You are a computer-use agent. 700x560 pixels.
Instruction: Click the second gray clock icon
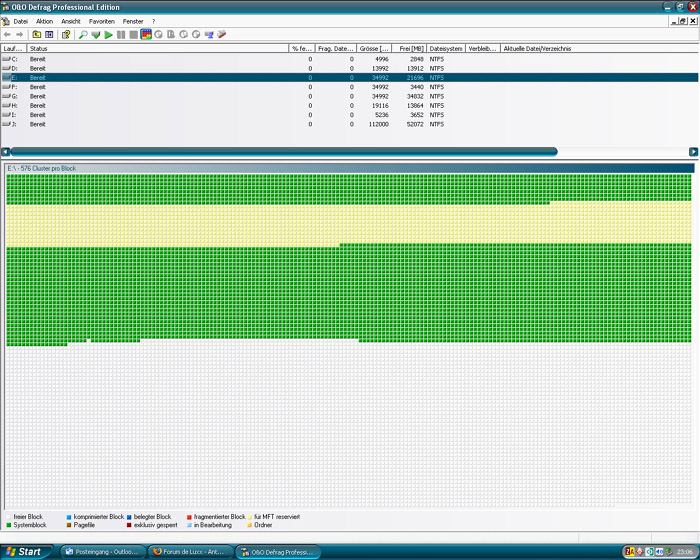pyautogui.click(x=183, y=34)
